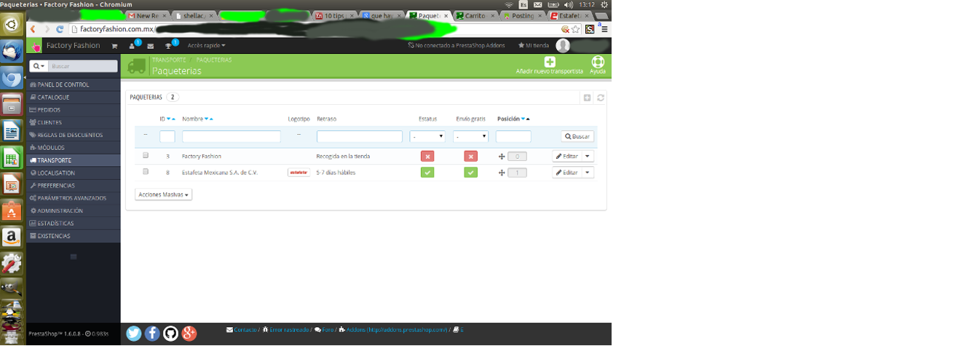Select checkbox for Factory Fashion row
The image size is (980, 346).
tap(146, 155)
